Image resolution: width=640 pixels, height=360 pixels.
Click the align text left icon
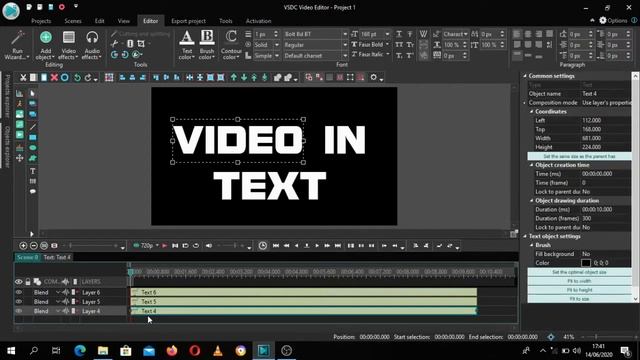coord(517,34)
